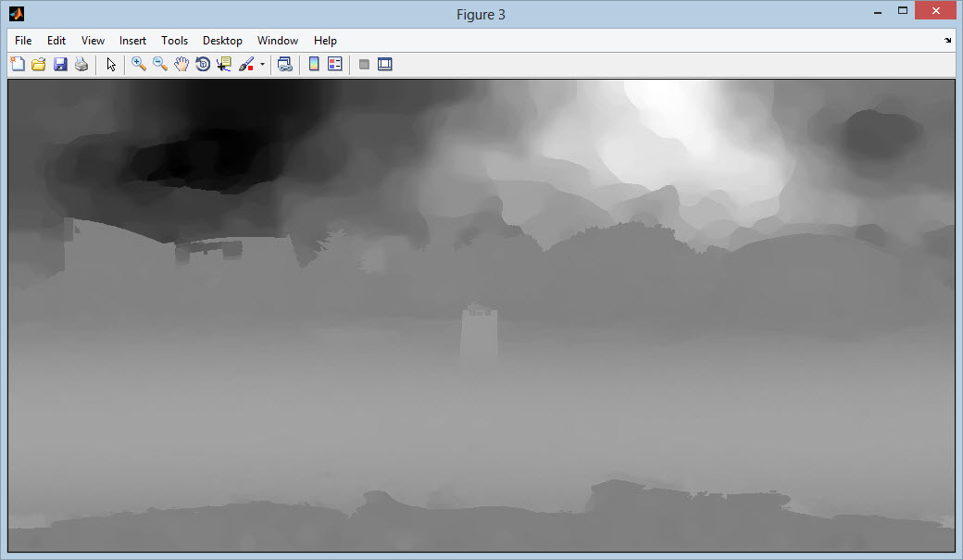Choose the Data Cursor tool
963x560 pixels.
tap(223, 64)
